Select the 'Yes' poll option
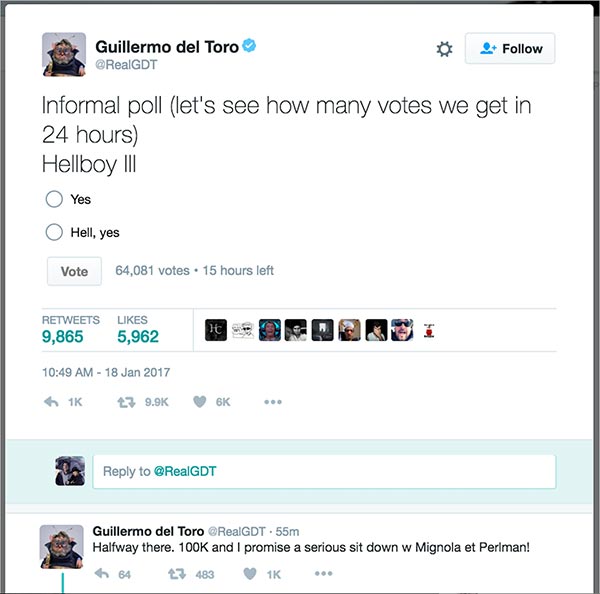 click(54, 199)
